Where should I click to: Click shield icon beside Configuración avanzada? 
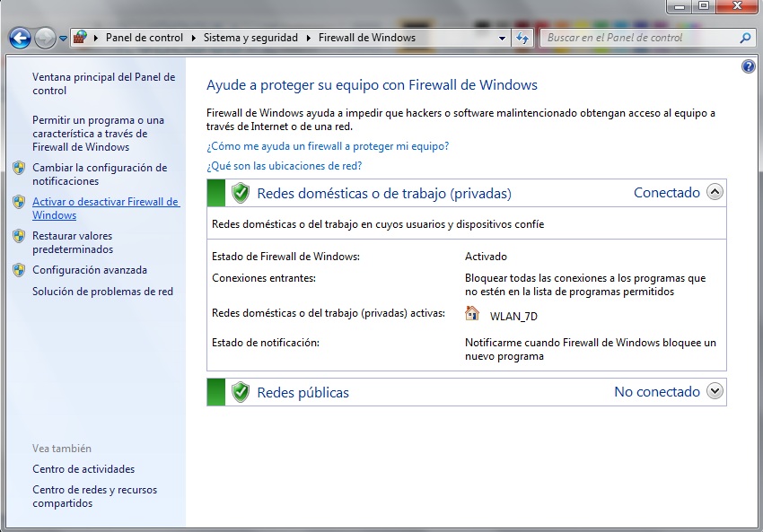click(19, 270)
